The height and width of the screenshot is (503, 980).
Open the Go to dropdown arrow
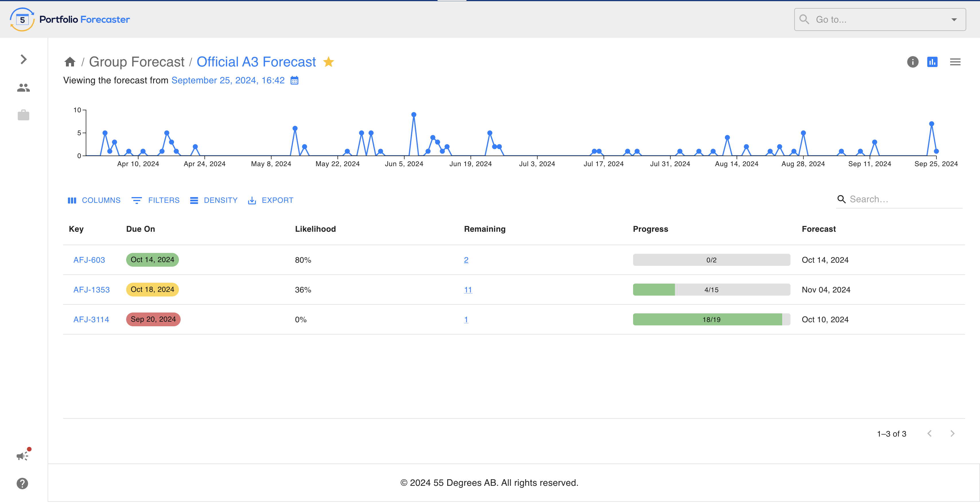[954, 20]
